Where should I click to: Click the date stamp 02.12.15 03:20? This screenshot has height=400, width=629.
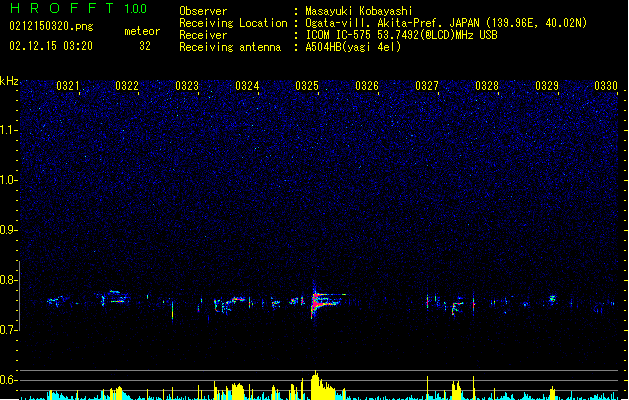(x=51, y=46)
